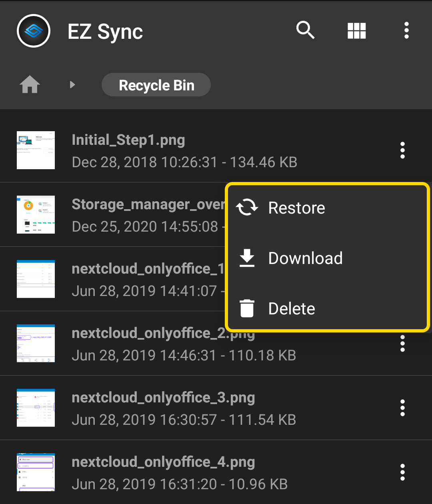
Task: Select the nextcloud_onlyoffice_3.png file name
Action: coord(163,398)
